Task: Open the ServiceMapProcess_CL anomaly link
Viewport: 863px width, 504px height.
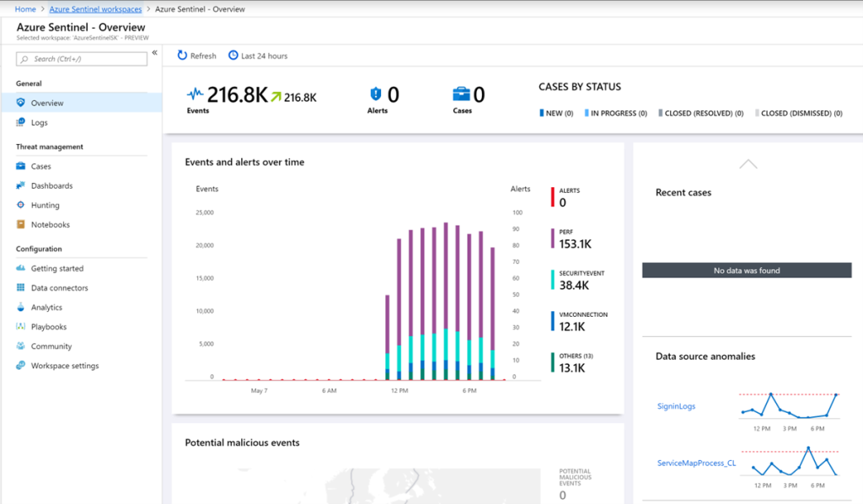Action: click(x=696, y=463)
